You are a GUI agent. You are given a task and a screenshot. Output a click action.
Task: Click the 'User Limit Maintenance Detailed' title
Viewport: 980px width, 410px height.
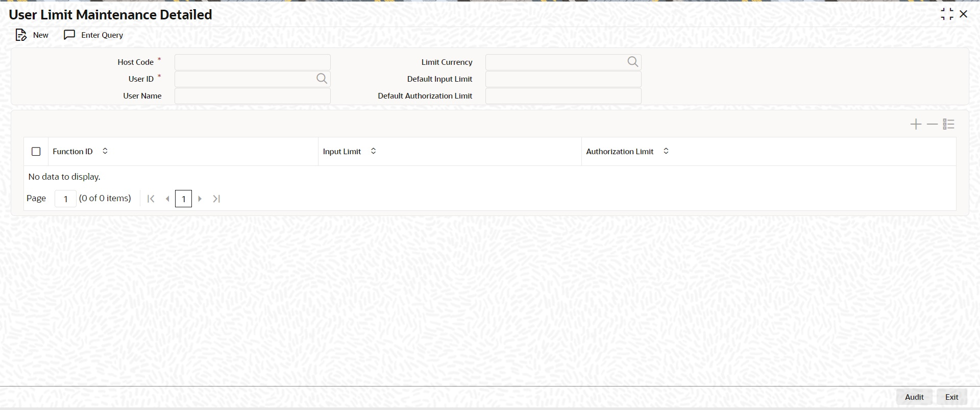pos(110,15)
